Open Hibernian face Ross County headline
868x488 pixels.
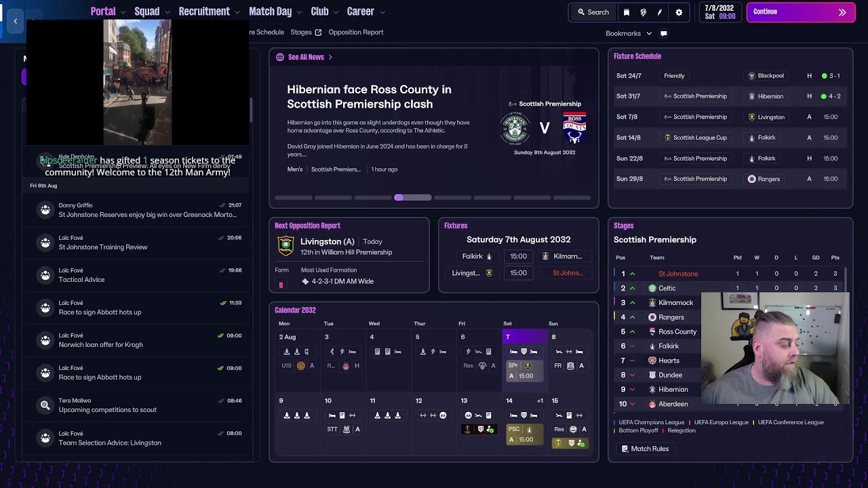[x=369, y=97]
